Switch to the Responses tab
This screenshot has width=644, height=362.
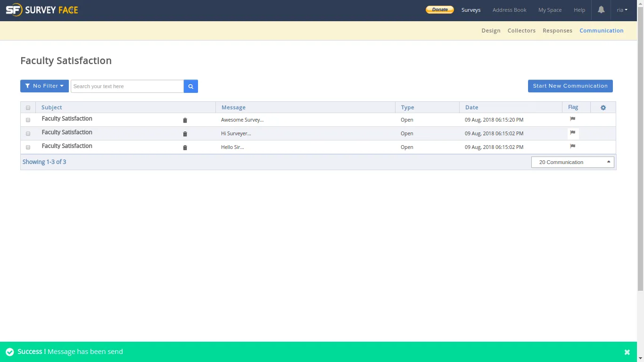pyautogui.click(x=557, y=31)
